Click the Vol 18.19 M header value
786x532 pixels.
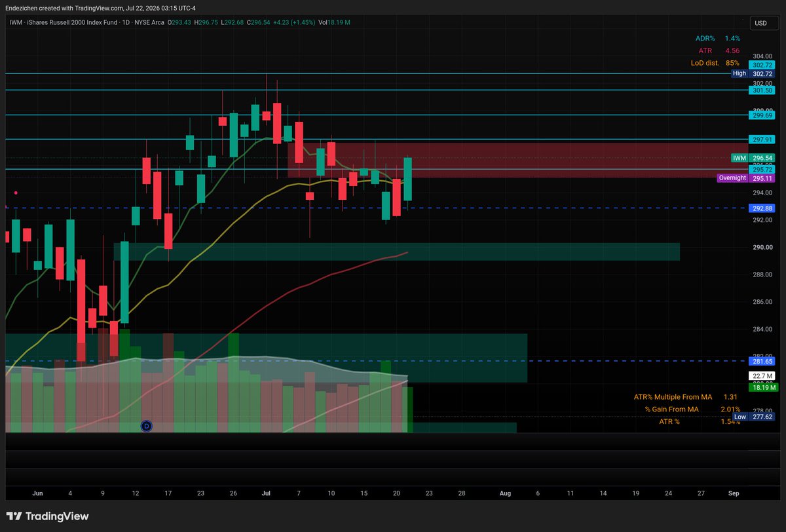tap(334, 22)
